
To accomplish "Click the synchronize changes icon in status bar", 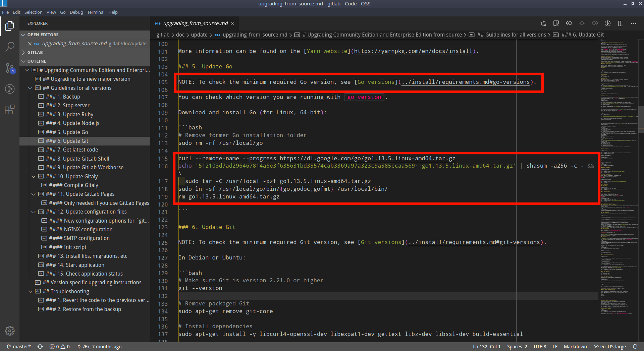I will coord(40,347).
